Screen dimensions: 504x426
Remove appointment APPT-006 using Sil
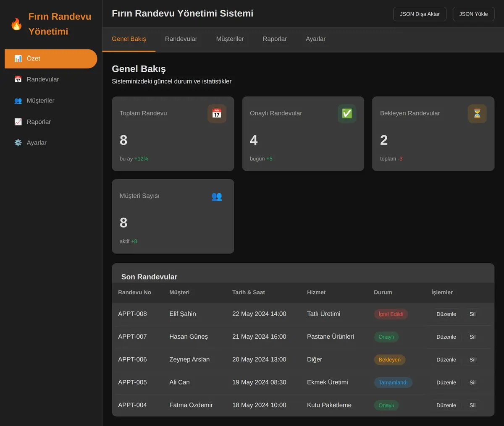point(472,360)
